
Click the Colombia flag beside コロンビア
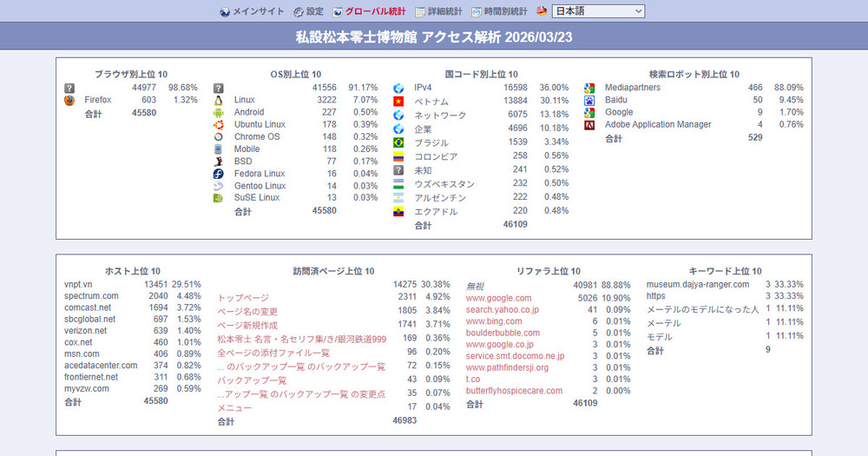click(x=398, y=157)
